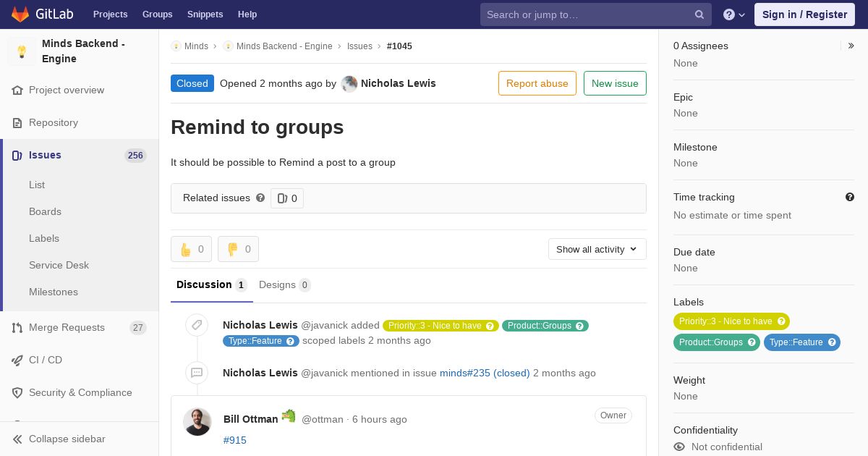Open the Milestones sidebar item
Screen dimensions: 868x456
point(54,292)
